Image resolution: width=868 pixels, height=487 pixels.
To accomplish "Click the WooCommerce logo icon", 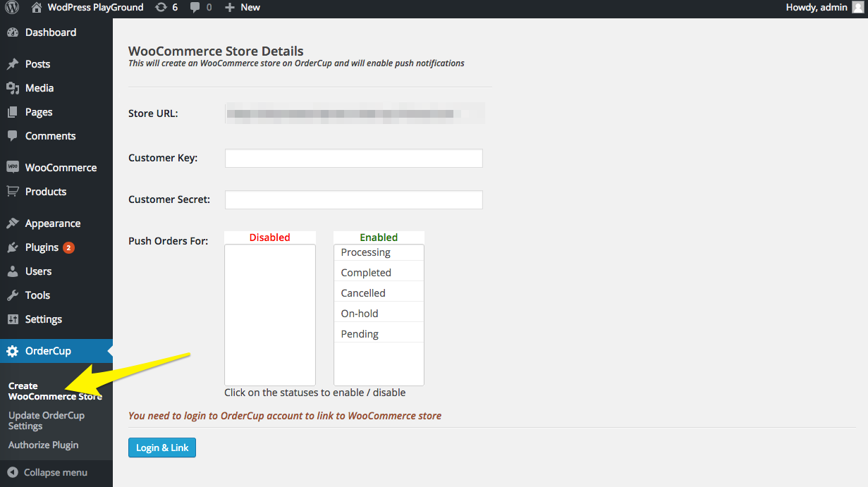I will 13,168.
